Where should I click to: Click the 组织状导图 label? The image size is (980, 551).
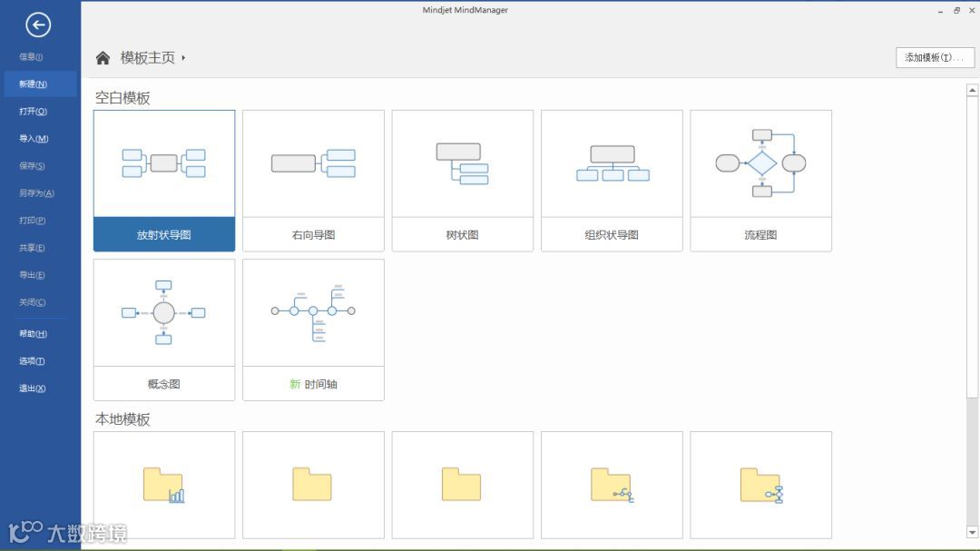[612, 235]
